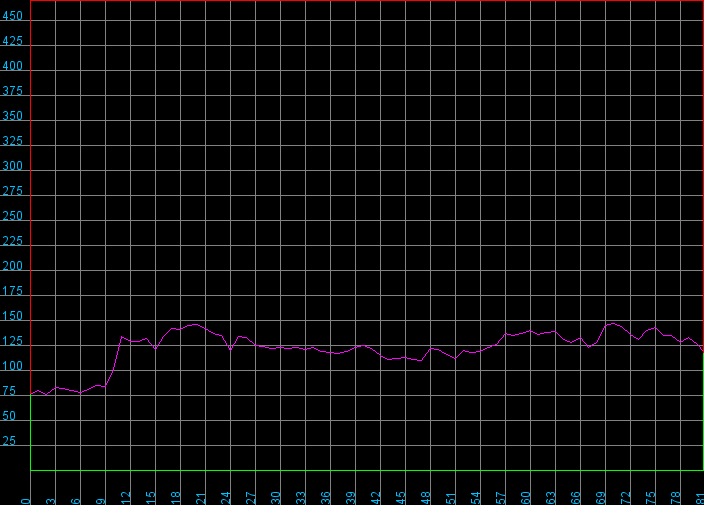Select the 425 value on the vertical axis
Screen dimensions: 704x505
(13, 41)
